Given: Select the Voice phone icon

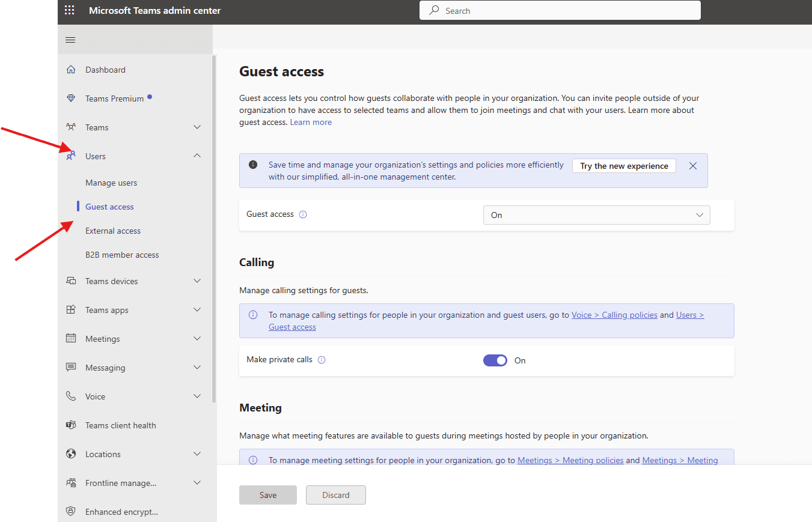Looking at the screenshot, I should coord(70,396).
